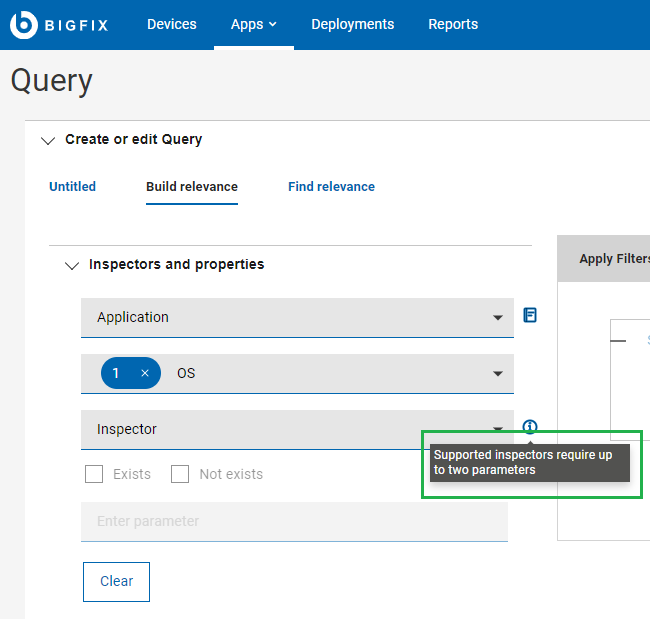Open the Deployments page
The width and height of the screenshot is (650, 619).
click(x=352, y=24)
